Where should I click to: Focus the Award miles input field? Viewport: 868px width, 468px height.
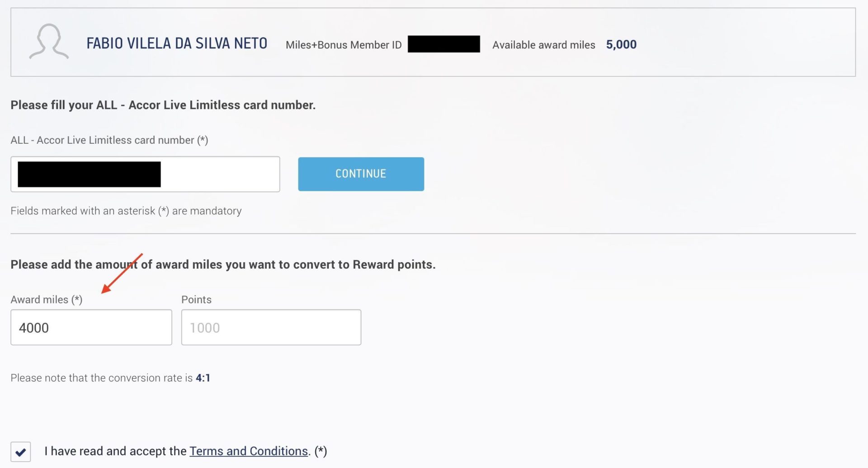click(91, 327)
